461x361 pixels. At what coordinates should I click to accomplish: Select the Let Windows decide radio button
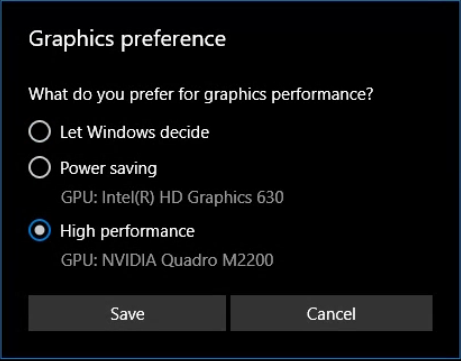40,132
